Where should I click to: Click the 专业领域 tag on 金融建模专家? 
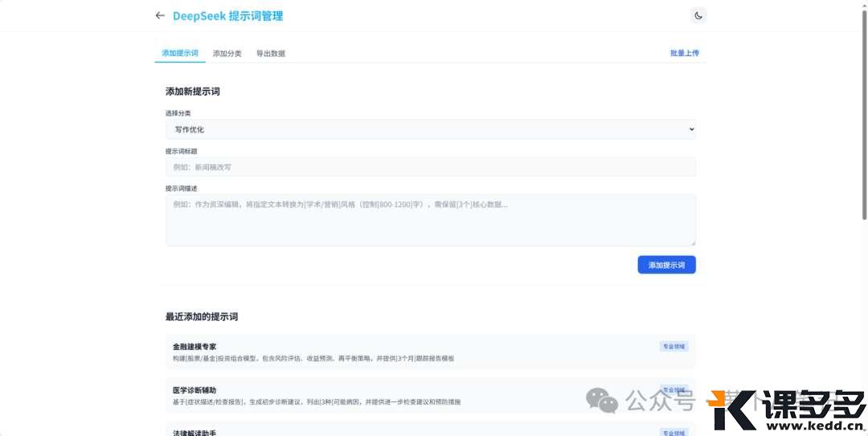click(674, 346)
